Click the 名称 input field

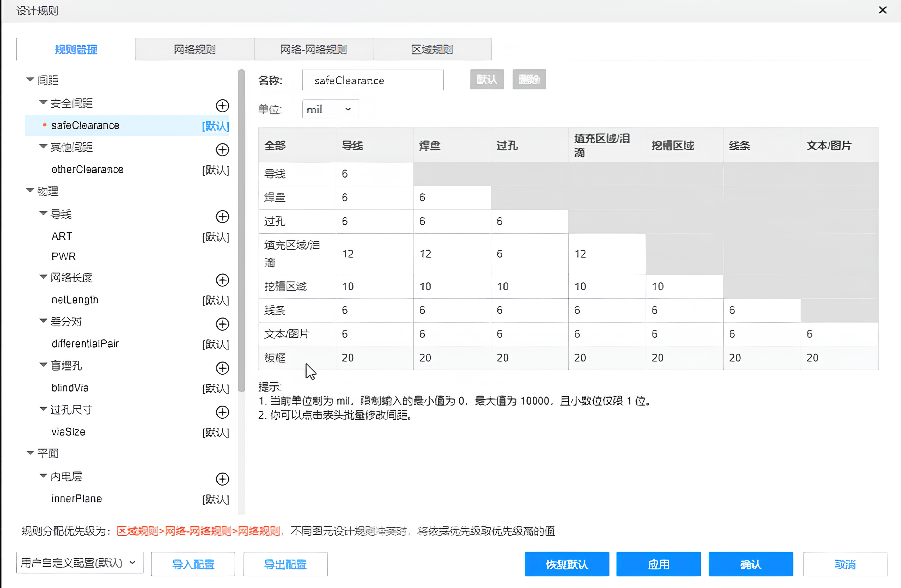click(373, 80)
